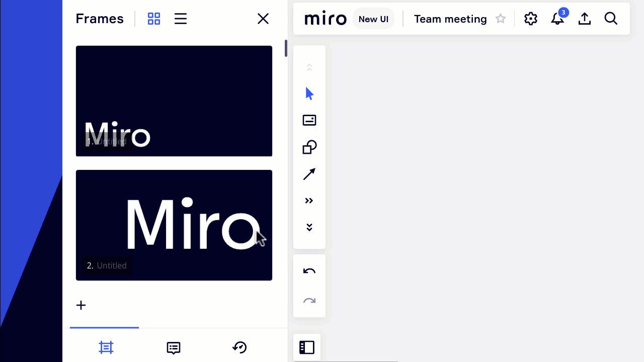Add a new frame with plus button

81,305
